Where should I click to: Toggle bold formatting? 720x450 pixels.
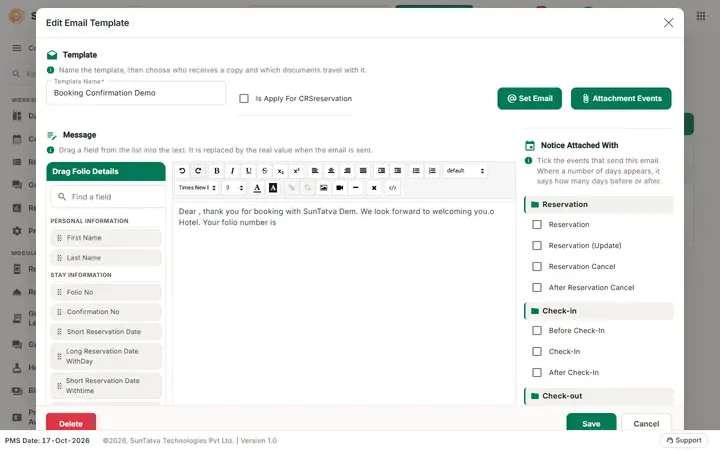coord(217,171)
